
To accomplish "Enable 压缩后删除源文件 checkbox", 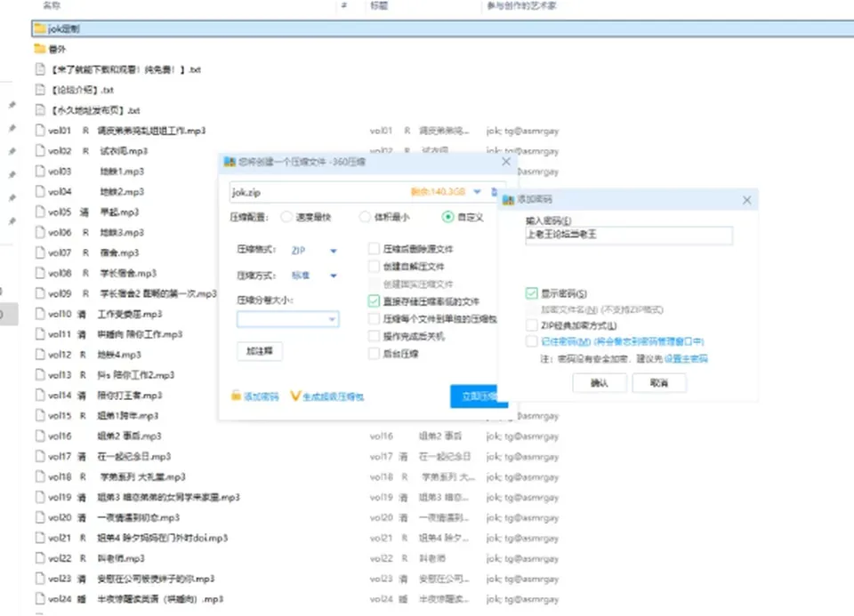I will click(x=374, y=249).
